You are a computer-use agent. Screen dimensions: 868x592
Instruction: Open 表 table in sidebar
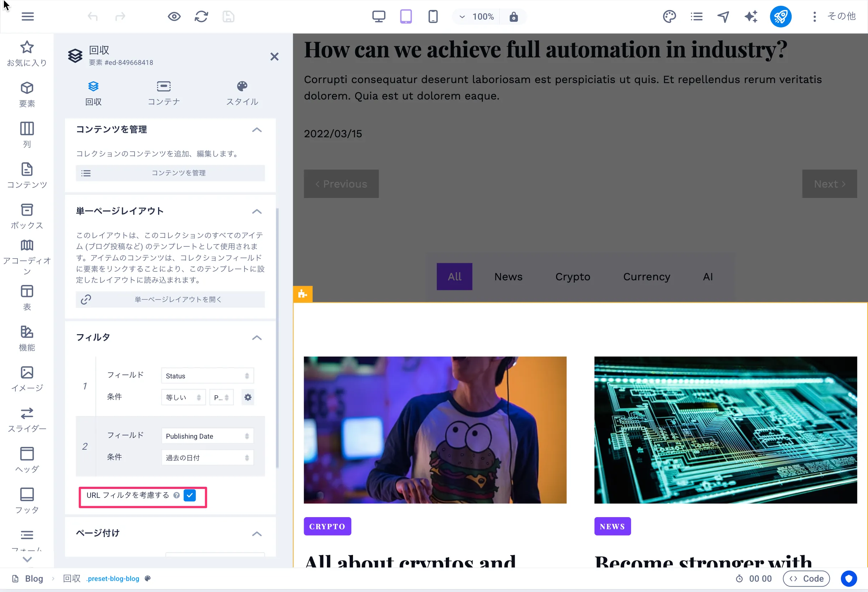point(27,298)
